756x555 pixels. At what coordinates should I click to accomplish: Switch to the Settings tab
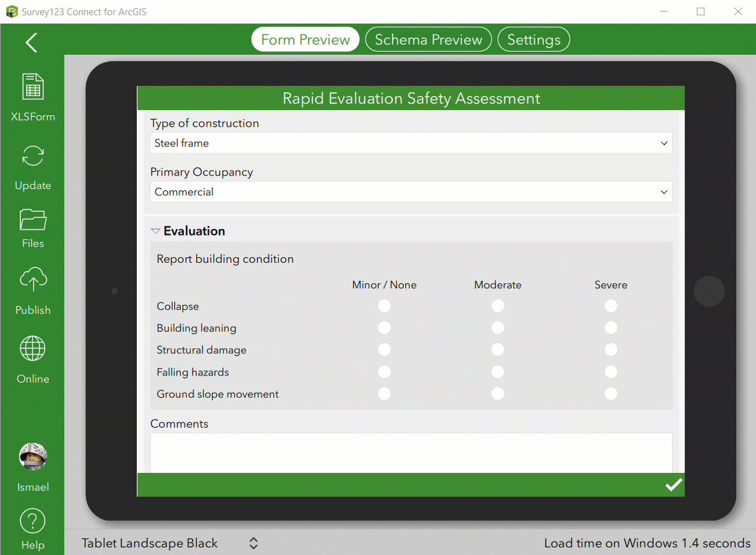[534, 39]
